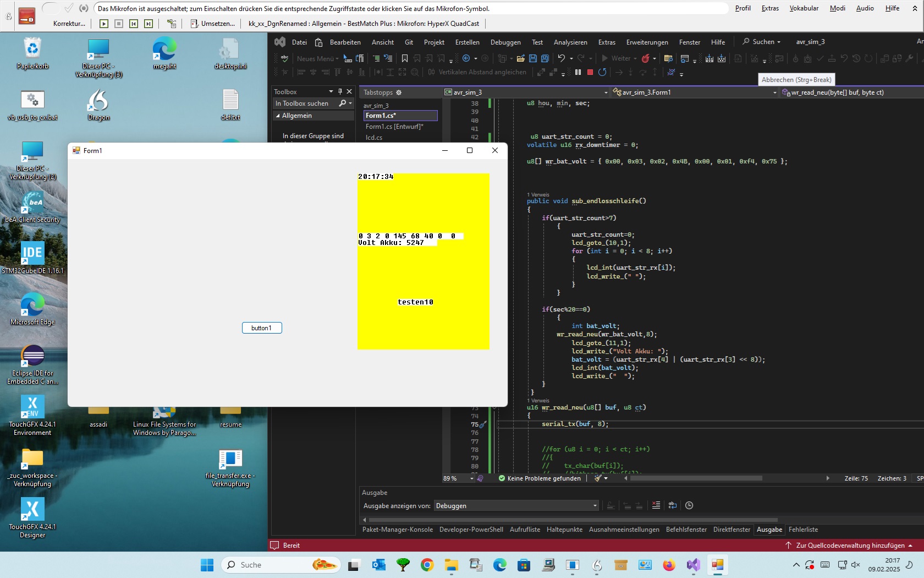
Task: Select lcd.cs in the tab list
Action: coord(374,138)
